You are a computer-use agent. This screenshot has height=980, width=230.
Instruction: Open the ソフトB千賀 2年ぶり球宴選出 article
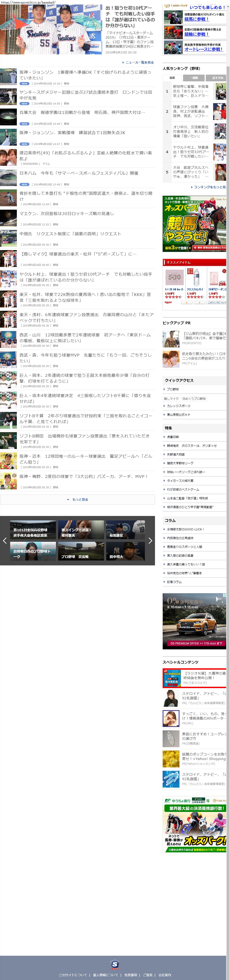point(86,419)
